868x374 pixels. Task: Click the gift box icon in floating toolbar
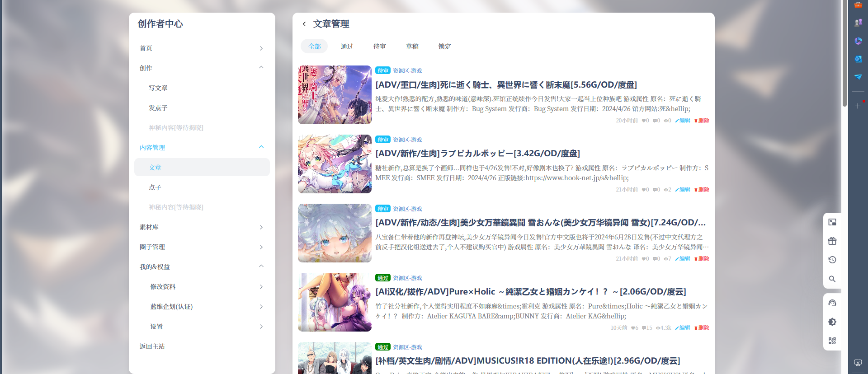(x=832, y=241)
